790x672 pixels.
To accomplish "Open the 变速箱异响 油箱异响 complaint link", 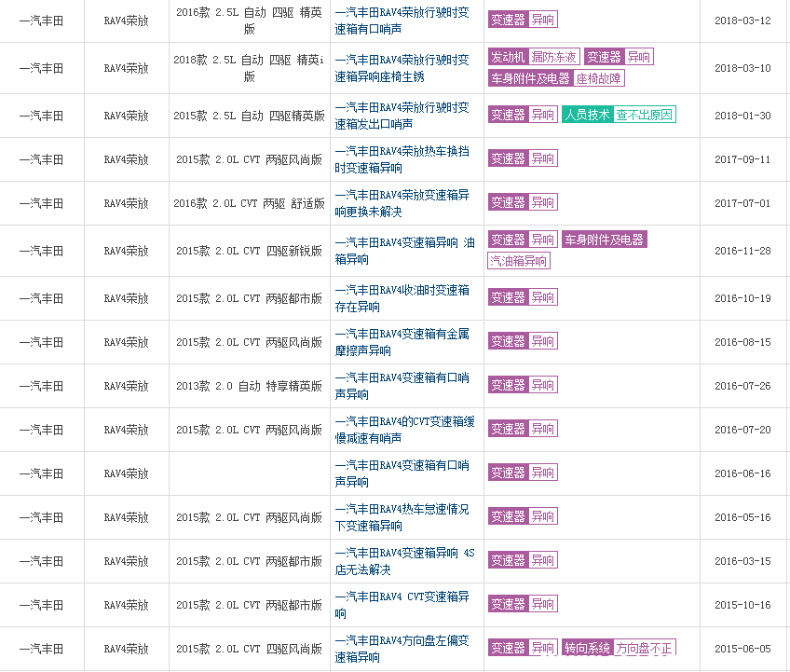I will point(404,251).
